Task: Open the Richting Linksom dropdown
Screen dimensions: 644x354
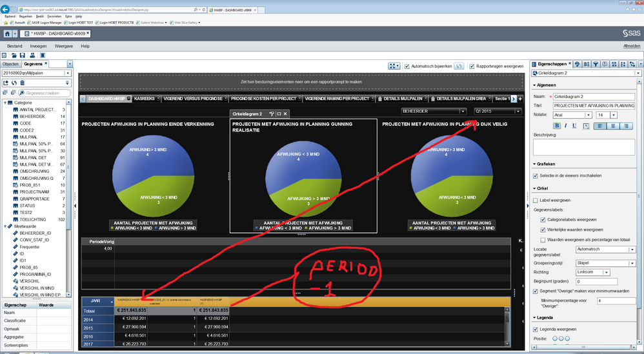Action: (x=607, y=272)
